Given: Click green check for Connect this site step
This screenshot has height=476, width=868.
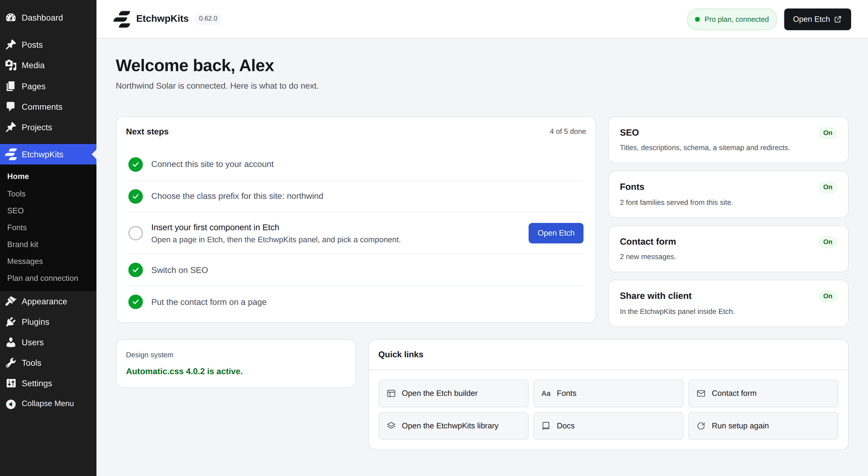Looking at the screenshot, I should (136, 164).
